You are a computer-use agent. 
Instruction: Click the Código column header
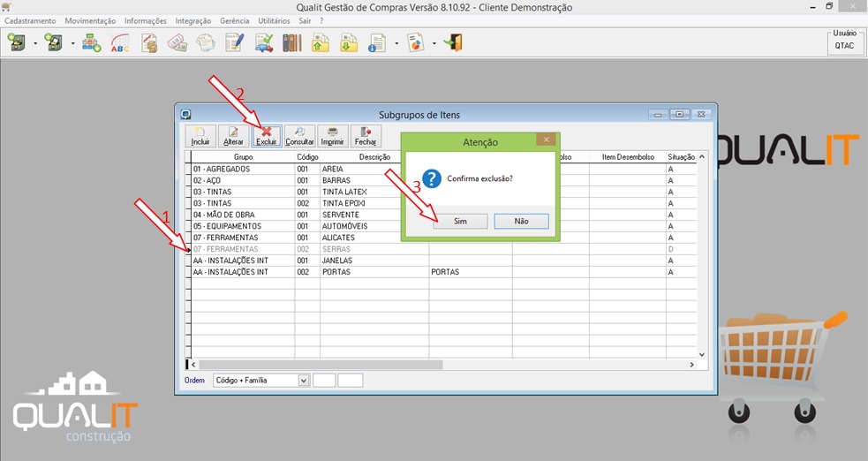(307, 157)
